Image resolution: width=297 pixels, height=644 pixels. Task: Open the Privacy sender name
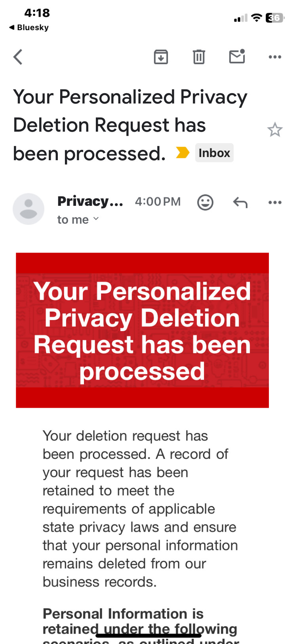pyautogui.click(x=90, y=201)
